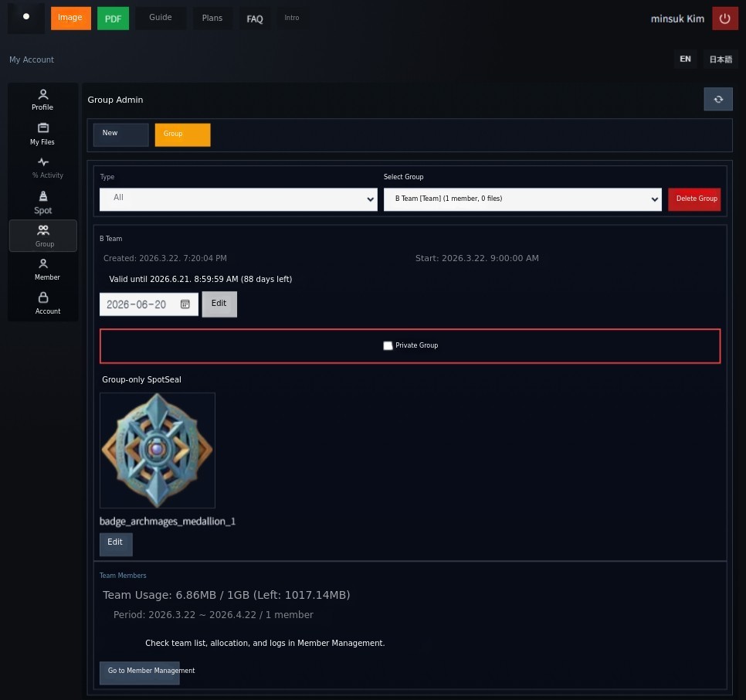This screenshot has width=746, height=700.
Task: Open the Plans menu item
Action: 212,19
